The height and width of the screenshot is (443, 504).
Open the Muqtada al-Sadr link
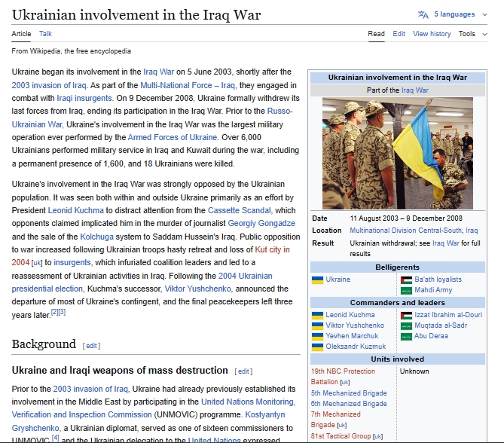(441, 325)
